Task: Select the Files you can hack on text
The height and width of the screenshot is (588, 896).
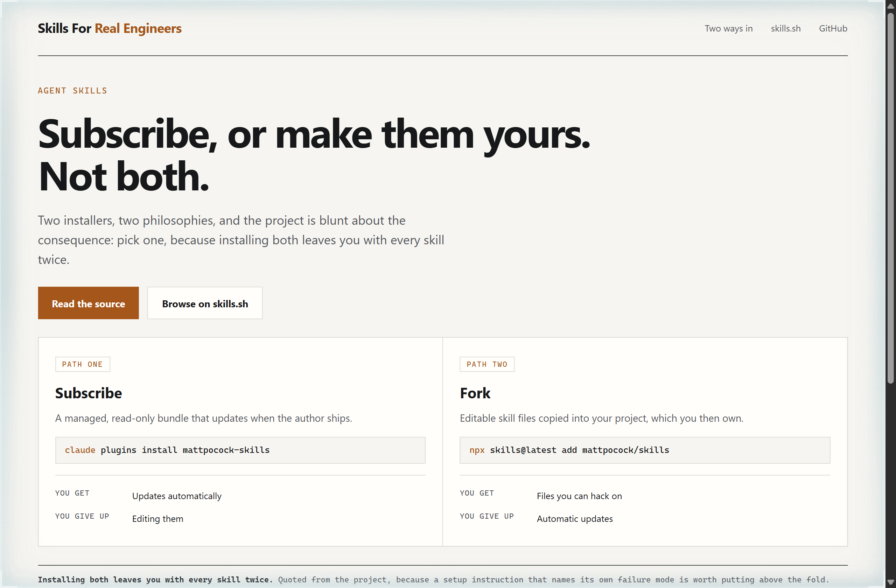Action: 579,496
